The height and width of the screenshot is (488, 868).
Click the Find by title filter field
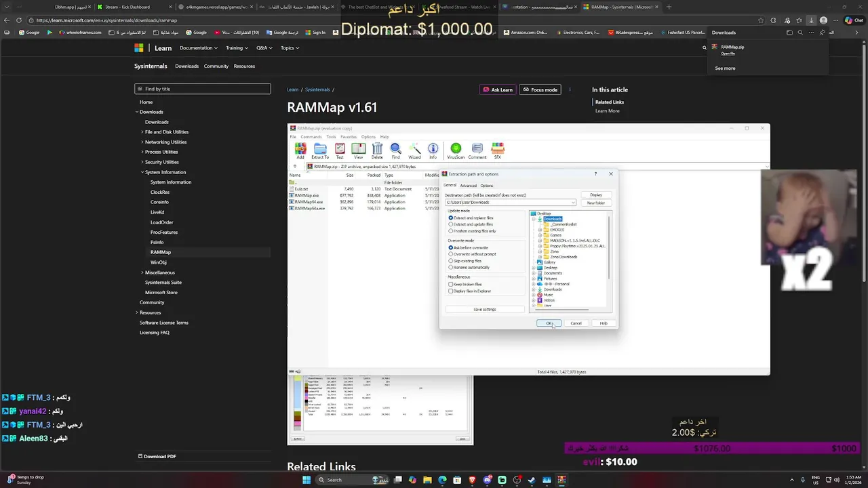pos(203,89)
